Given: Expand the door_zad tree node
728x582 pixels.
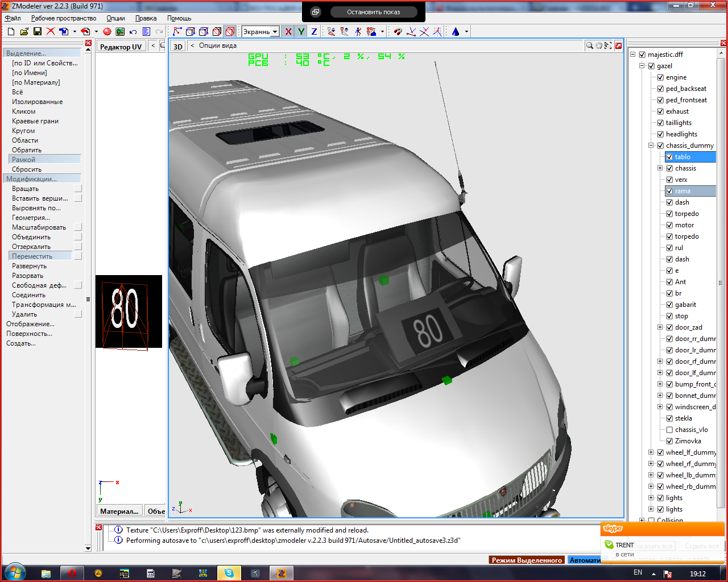Looking at the screenshot, I should 660,327.
